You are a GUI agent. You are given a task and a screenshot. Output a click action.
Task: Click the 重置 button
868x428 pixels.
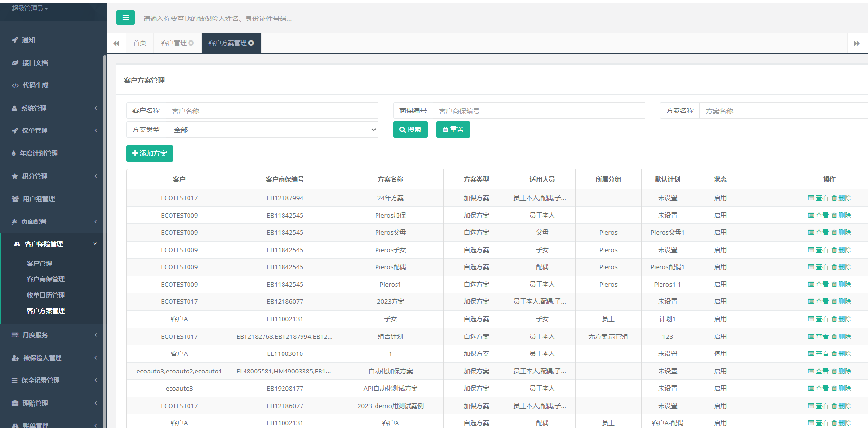click(x=453, y=130)
